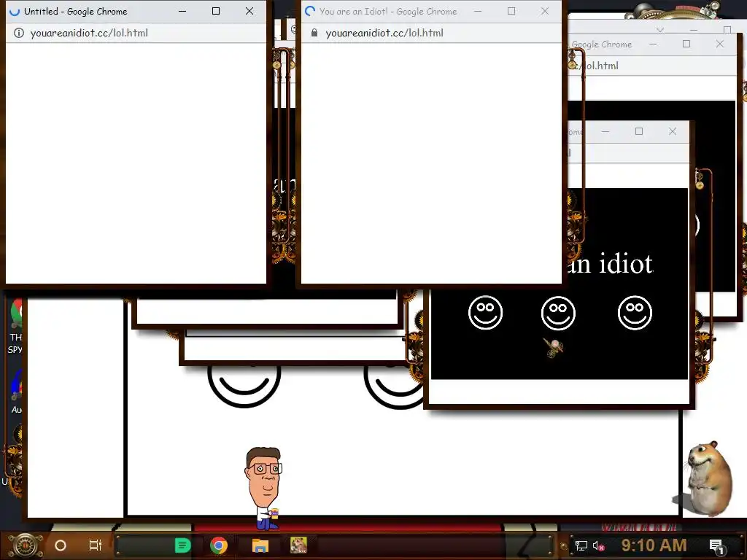Screen dimensions: 747x560
Task: Minimize the Untitled - Google Chrome window
Action: [x=182, y=11]
